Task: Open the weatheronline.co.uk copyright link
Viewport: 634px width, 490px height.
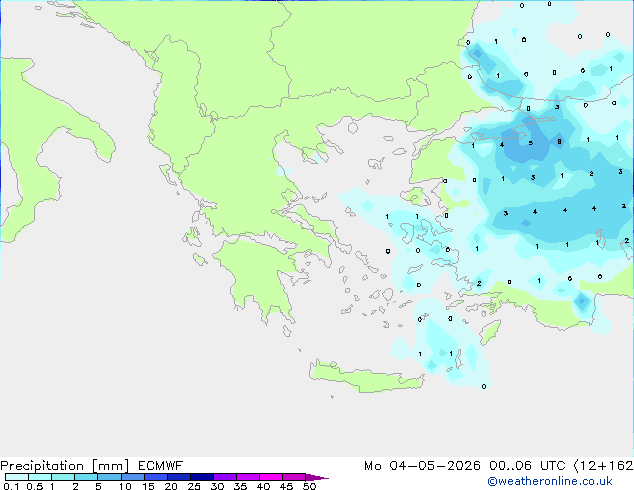Action: click(x=550, y=481)
